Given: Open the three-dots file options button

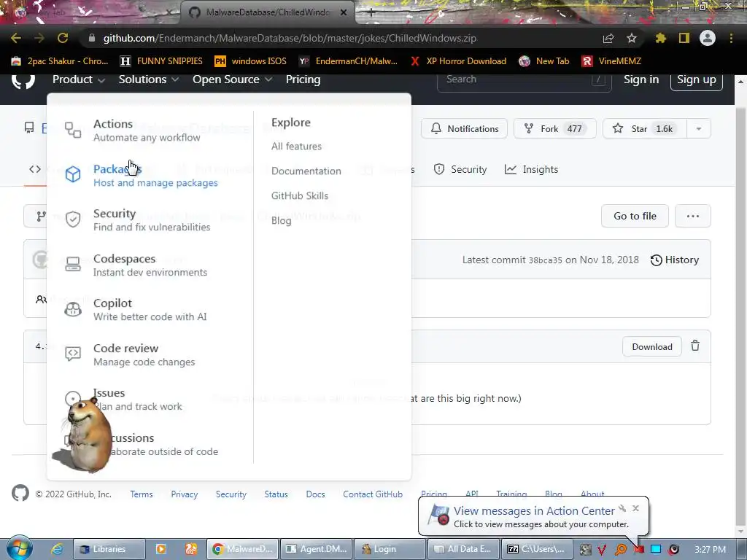Looking at the screenshot, I should pos(693,216).
